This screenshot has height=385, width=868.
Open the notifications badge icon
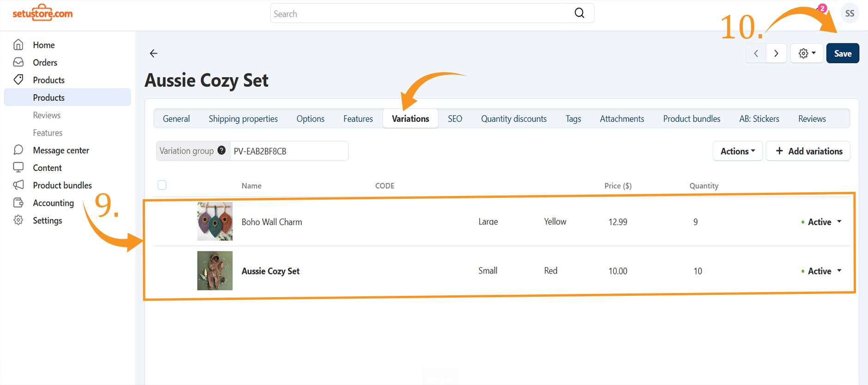click(822, 8)
